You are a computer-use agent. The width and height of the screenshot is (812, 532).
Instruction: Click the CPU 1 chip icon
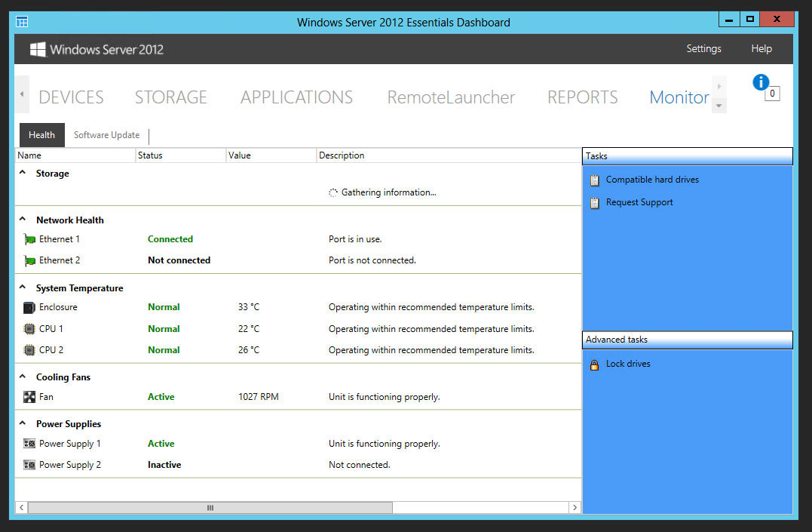29,329
